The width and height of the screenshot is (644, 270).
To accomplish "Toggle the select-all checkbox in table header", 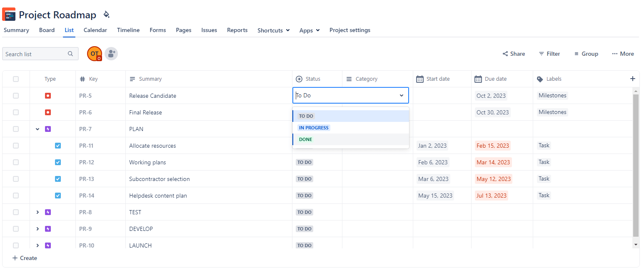I will coord(16,79).
